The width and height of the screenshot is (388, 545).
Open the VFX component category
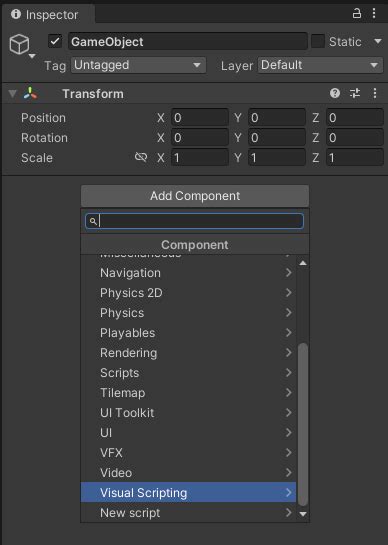pos(188,453)
